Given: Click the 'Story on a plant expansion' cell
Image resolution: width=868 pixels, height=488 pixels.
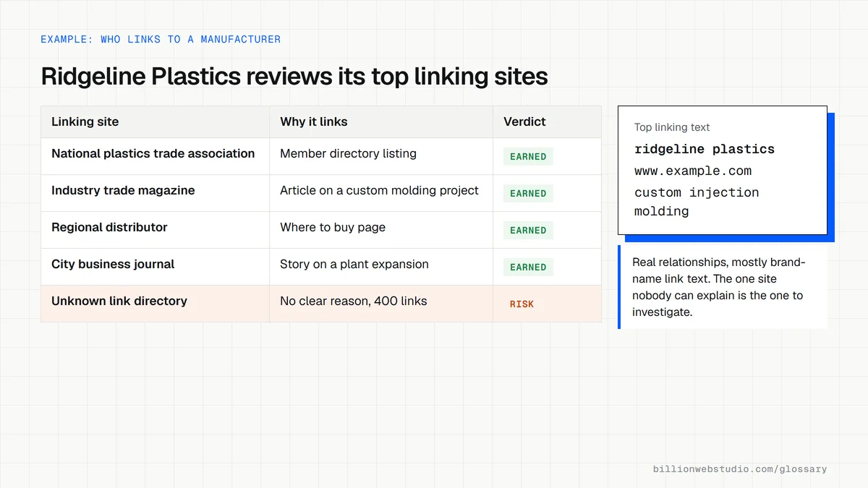Looking at the screenshot, I should (381, 267).
